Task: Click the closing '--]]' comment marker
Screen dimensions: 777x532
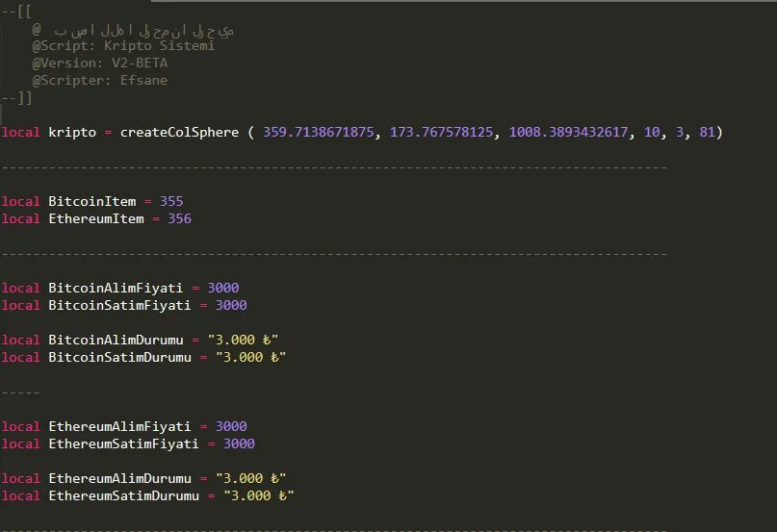Action: (x=16, y=98)
